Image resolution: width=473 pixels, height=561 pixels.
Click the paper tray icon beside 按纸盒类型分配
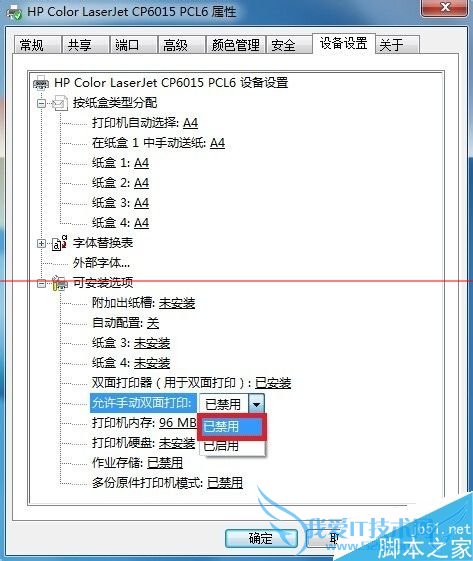(x=60, y=103)
